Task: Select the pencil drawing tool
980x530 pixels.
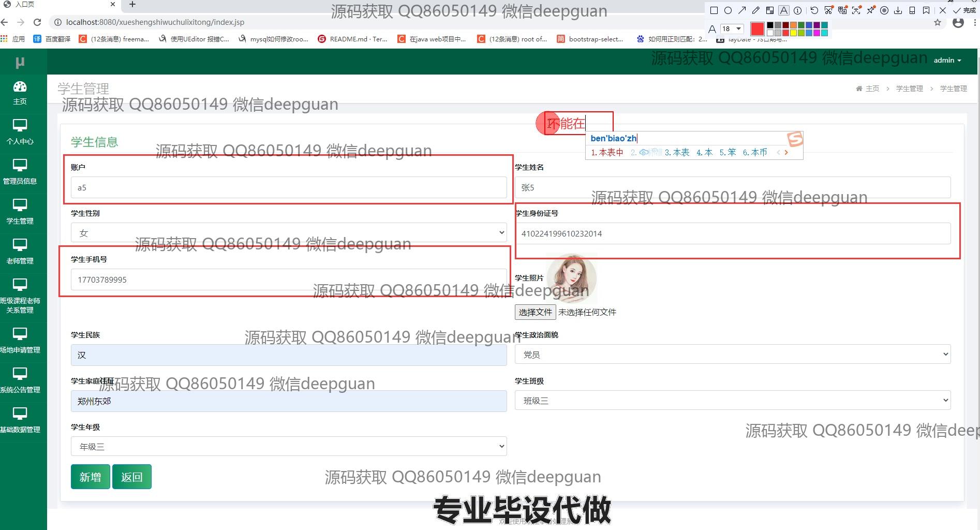Action: click(756, 10)
